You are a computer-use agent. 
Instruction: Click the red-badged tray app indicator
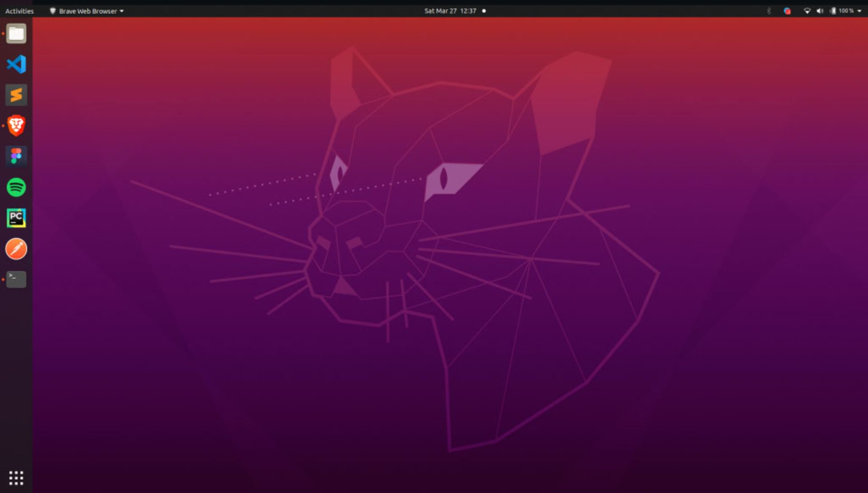(x=787, y=11)
